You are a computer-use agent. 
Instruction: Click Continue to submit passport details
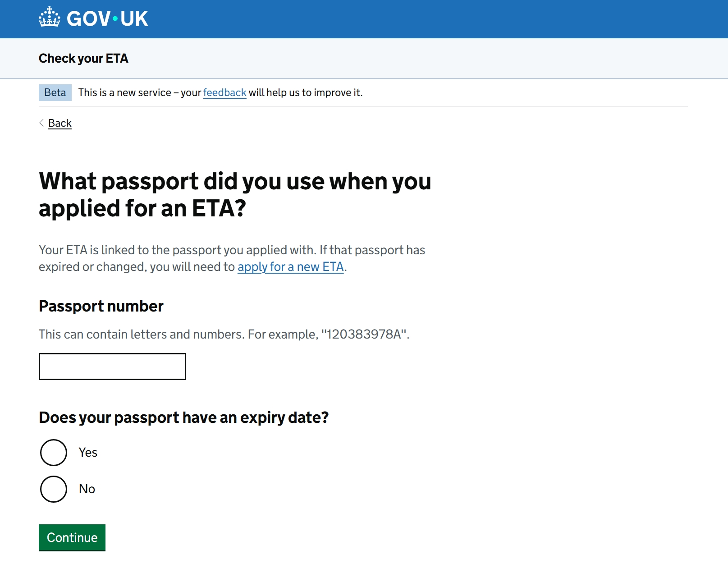72,537
